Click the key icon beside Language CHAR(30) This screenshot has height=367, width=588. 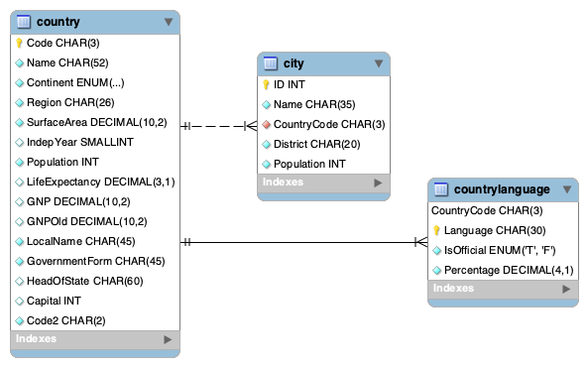coord(436,230)
